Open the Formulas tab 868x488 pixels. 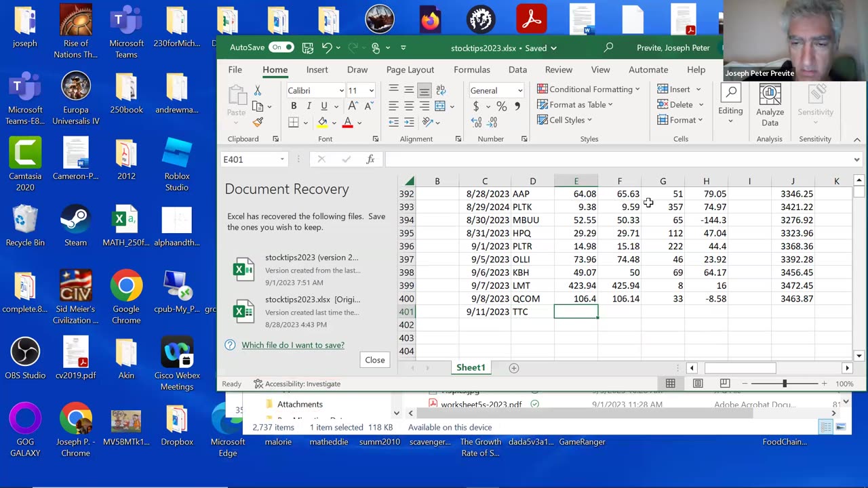(472, 70)
